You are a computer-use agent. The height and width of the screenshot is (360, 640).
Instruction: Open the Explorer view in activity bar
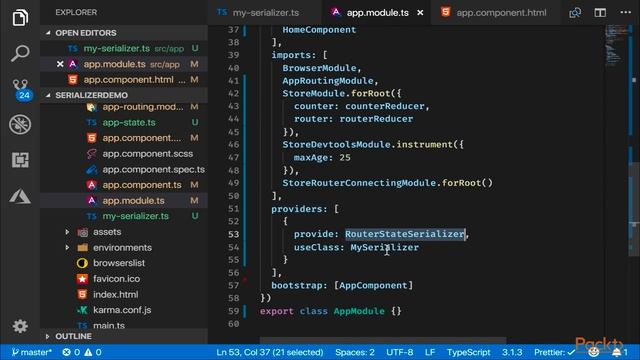20,18
